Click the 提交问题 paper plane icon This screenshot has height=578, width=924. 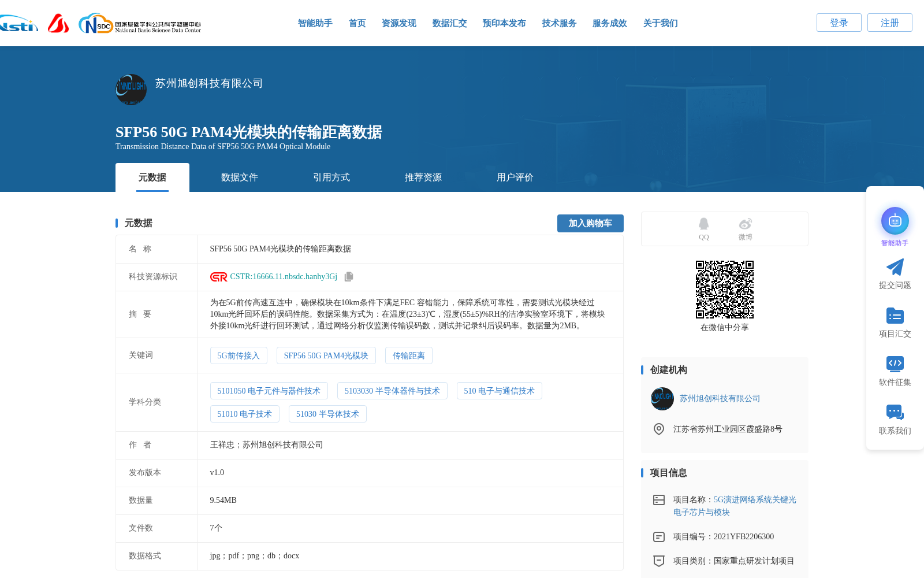click(x=895, y=267)
